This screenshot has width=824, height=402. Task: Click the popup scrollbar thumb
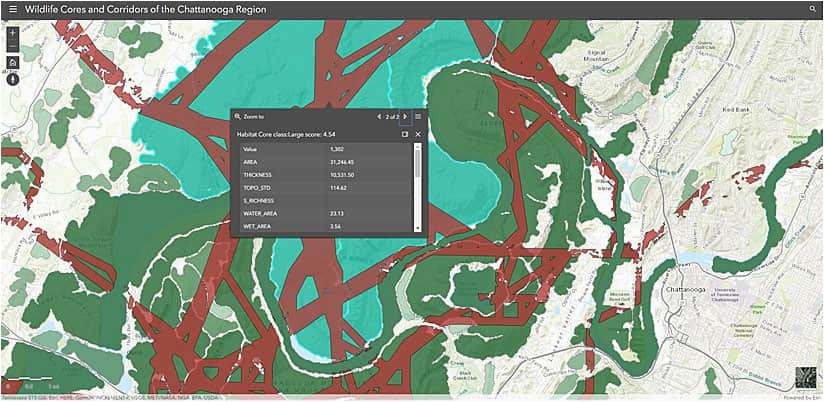pyautogui.click(x=417, y=163)
